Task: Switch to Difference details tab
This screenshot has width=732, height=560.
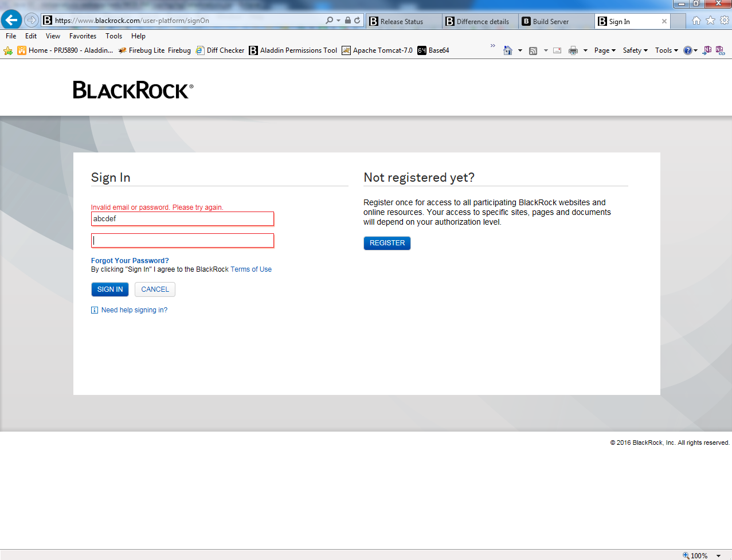Action: click(x=480, y=21)
